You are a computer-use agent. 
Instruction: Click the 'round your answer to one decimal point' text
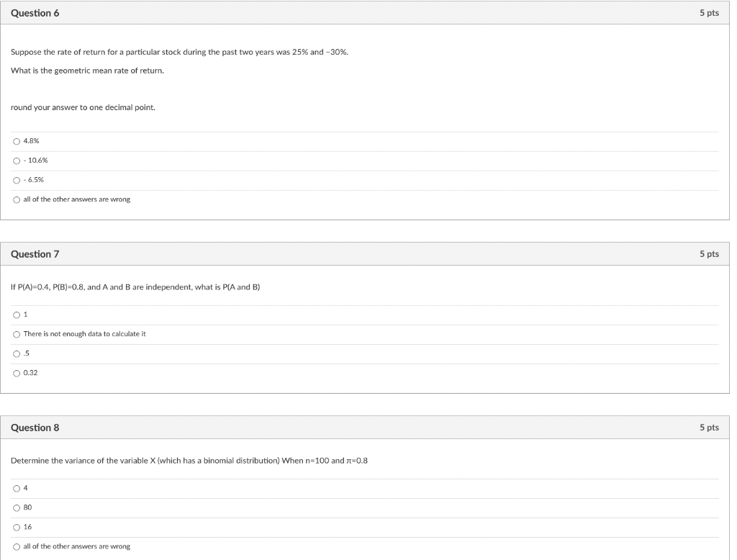tap(83, 107)
